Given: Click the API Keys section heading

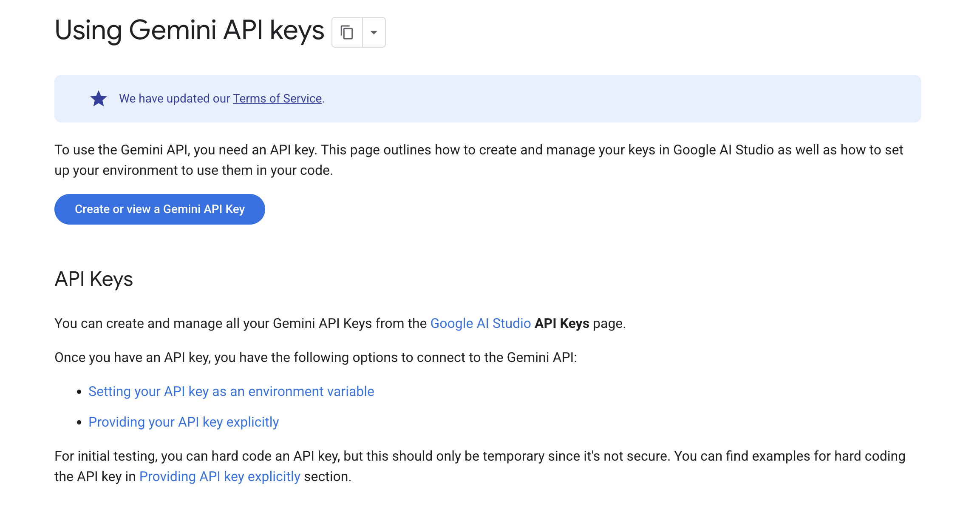Looking at the screenshot, I should pos(94,279).
